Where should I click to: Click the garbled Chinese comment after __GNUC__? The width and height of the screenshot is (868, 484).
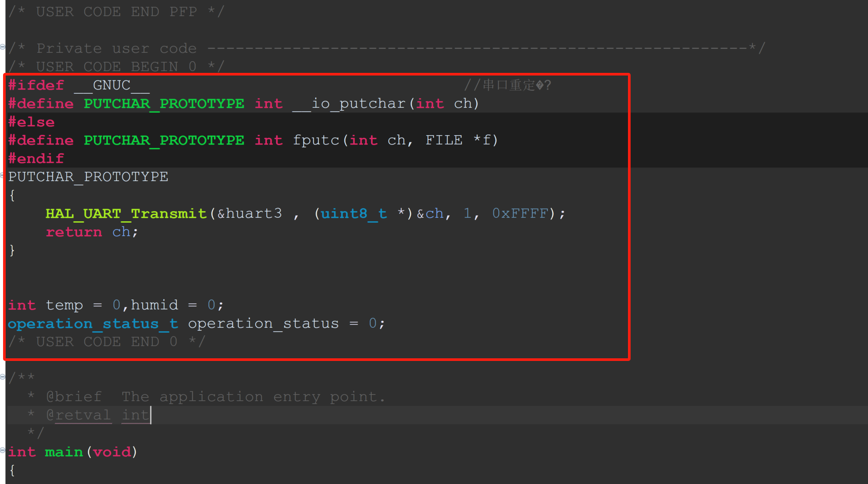508,85
